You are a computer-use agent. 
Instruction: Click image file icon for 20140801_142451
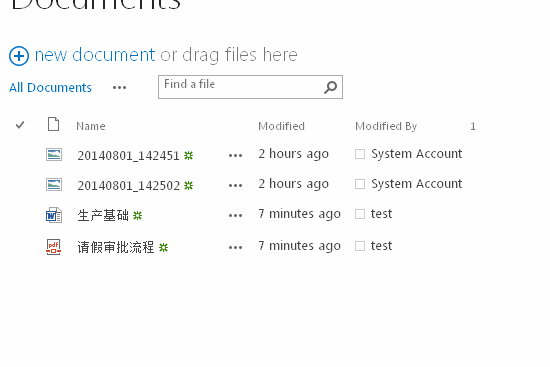[x=54, y=154]
